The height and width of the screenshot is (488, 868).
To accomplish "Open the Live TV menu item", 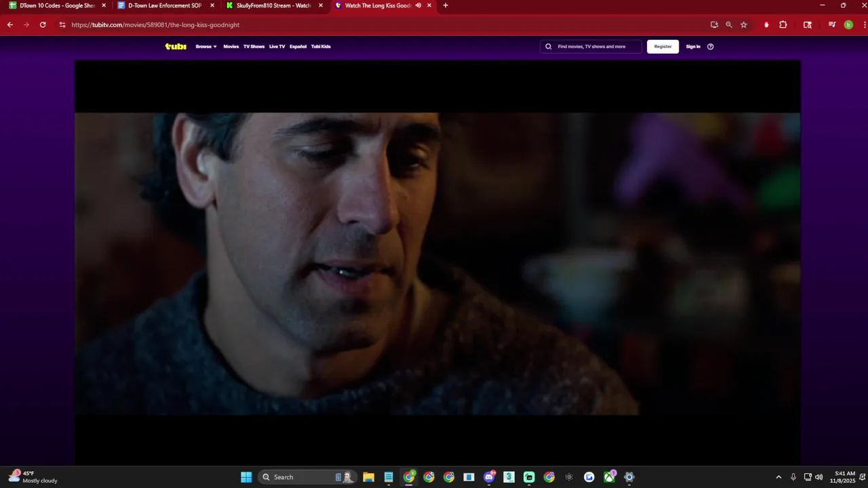I will 277,47.
